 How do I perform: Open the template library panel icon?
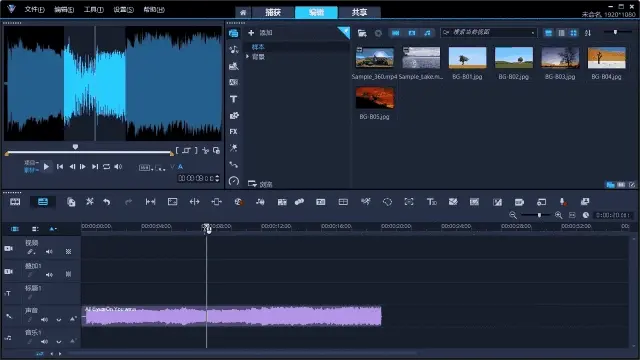pos(233,66)
